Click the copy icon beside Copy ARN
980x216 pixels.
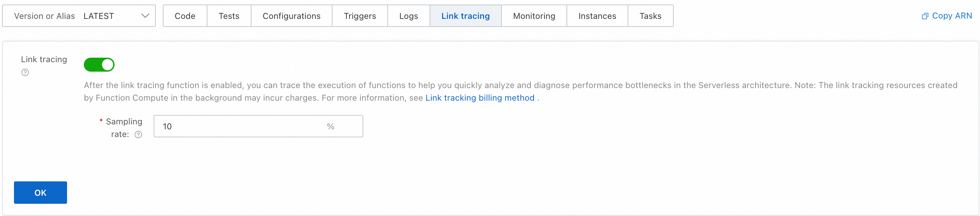925,16
